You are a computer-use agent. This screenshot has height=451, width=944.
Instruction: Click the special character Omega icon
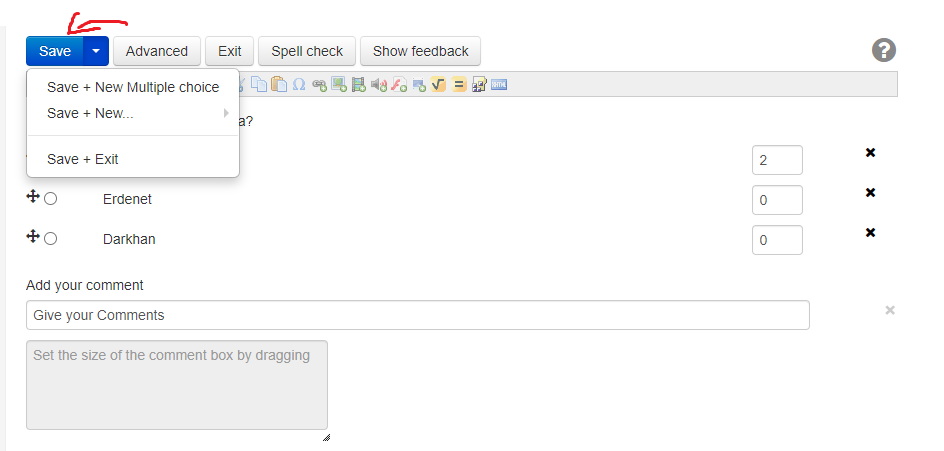[x=298, y=85]
